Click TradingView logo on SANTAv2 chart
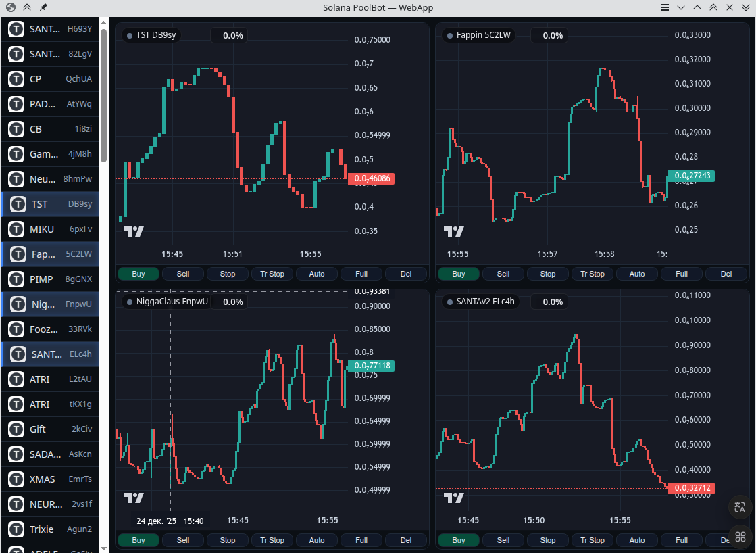The image size is (756, 553). [454, 498]
